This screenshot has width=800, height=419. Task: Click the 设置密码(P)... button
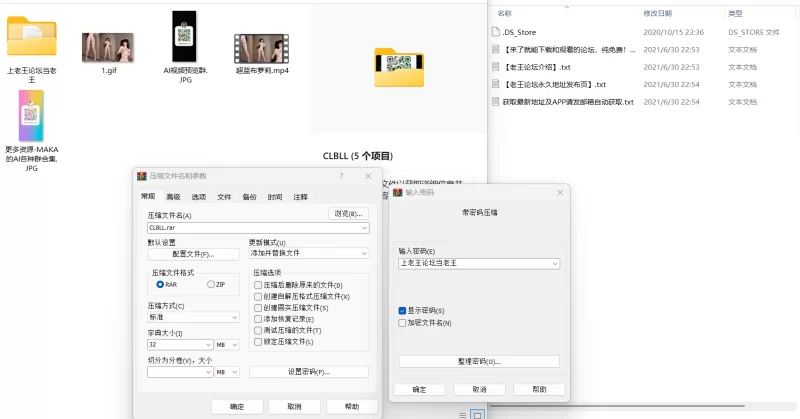[309, 372]
